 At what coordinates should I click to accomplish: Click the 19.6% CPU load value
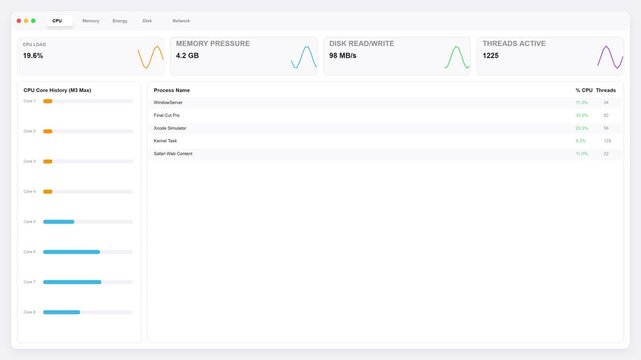[33, 56]
